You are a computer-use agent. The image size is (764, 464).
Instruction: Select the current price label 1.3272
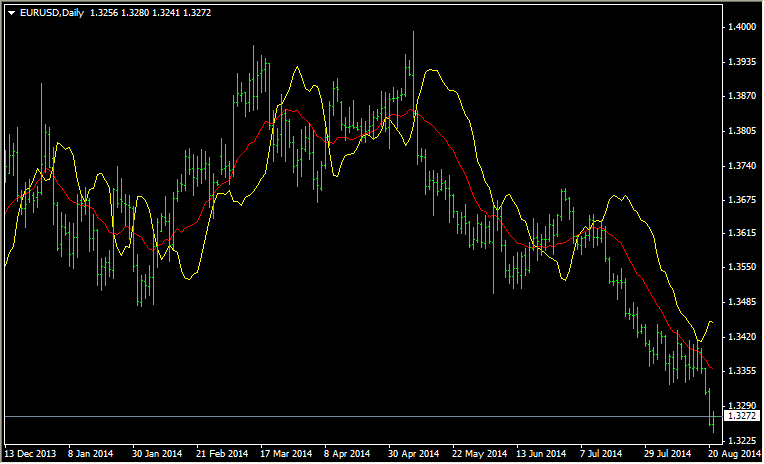point(743,416)
